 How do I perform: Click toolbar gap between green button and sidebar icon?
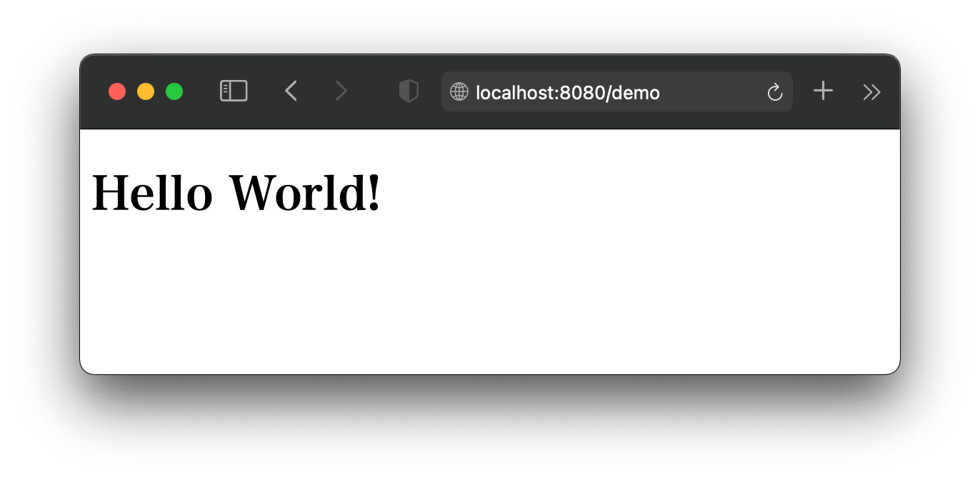tap(201, 91)
